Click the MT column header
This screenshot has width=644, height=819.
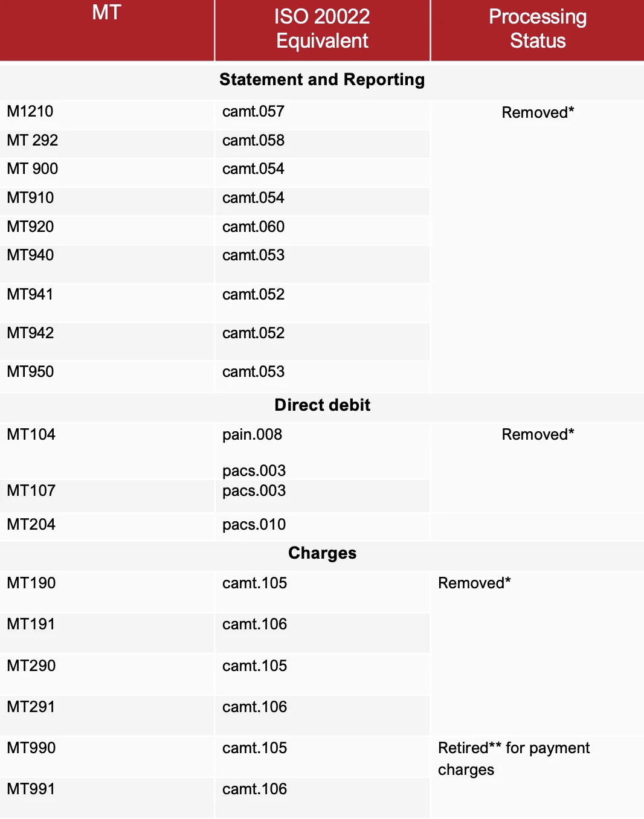106,13
